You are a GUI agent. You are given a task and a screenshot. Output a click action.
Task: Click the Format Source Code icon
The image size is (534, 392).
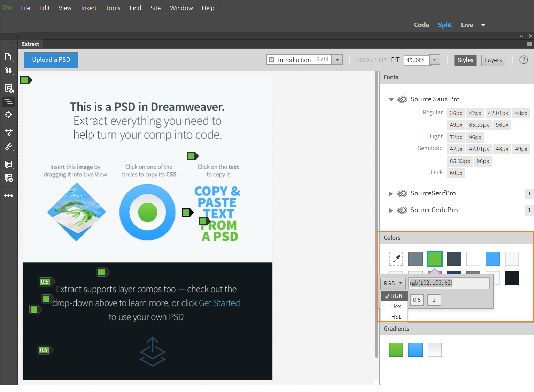(8, 147)
